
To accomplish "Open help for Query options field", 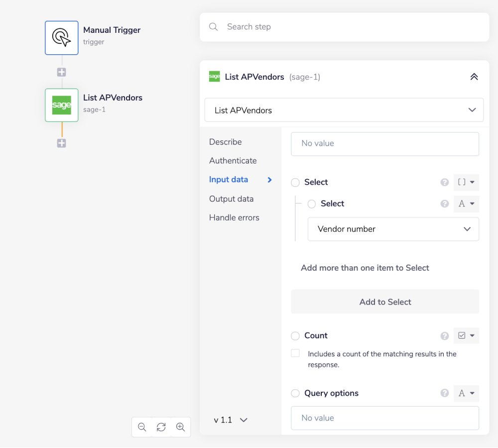I will pyautogui.click(x=445, y=393).
